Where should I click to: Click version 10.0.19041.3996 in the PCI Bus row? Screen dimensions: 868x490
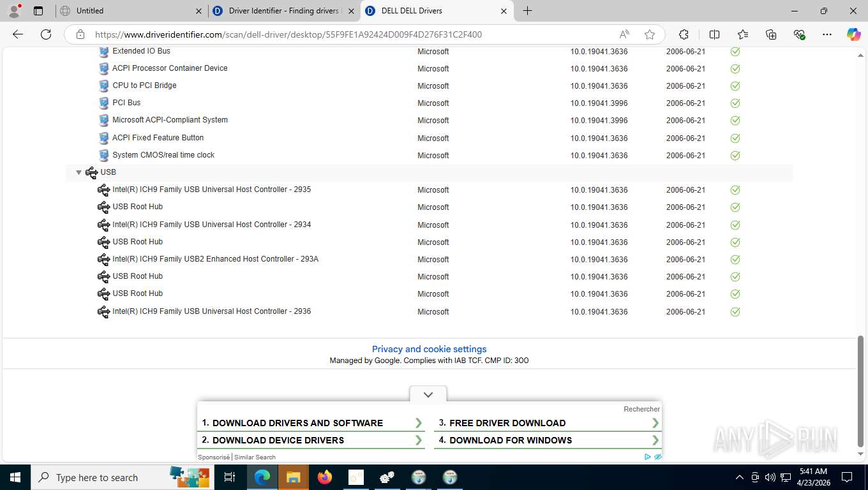point(599,103)
